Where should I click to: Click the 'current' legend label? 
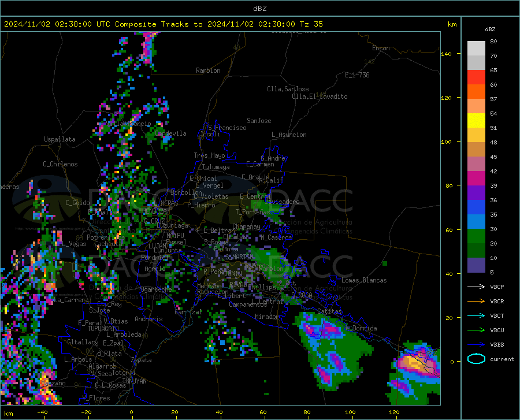click(502, 359)
